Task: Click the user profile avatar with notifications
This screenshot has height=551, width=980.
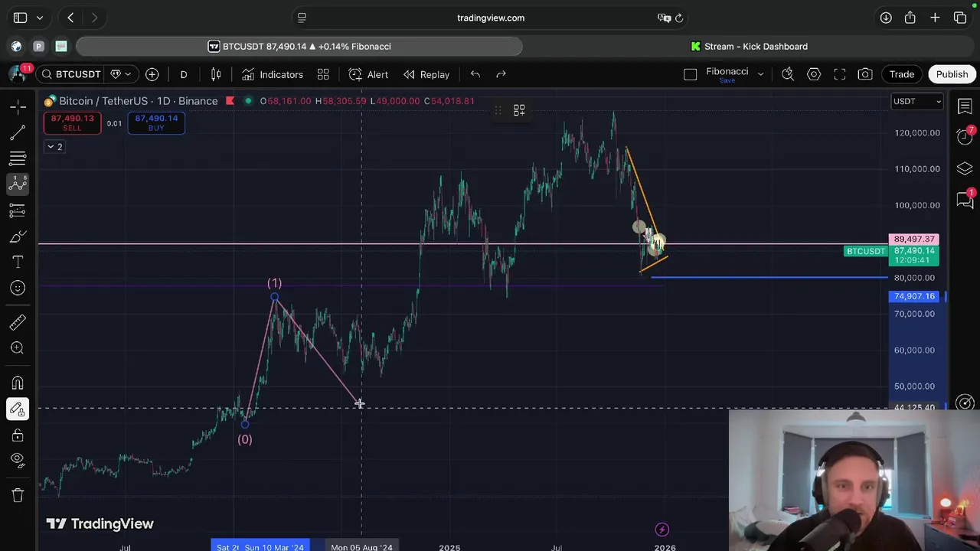Action: click(x=18, y=74)
